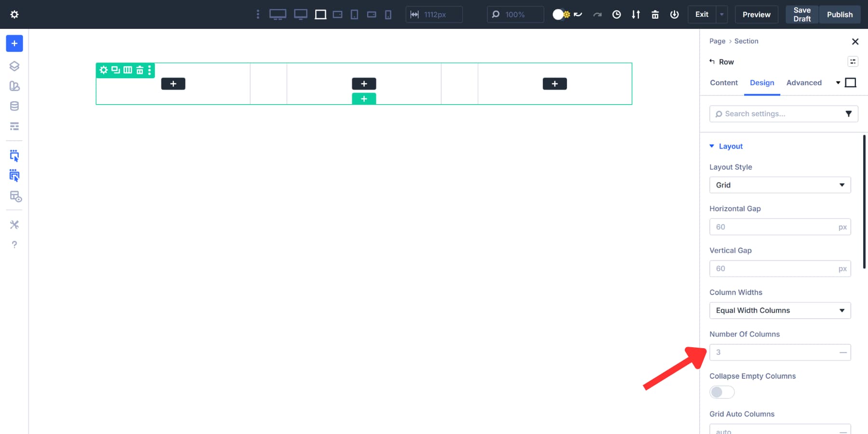Duplicate the row using the green copy icon
Viewport: 868px width, 434px height.
click(x=115, y=70)
